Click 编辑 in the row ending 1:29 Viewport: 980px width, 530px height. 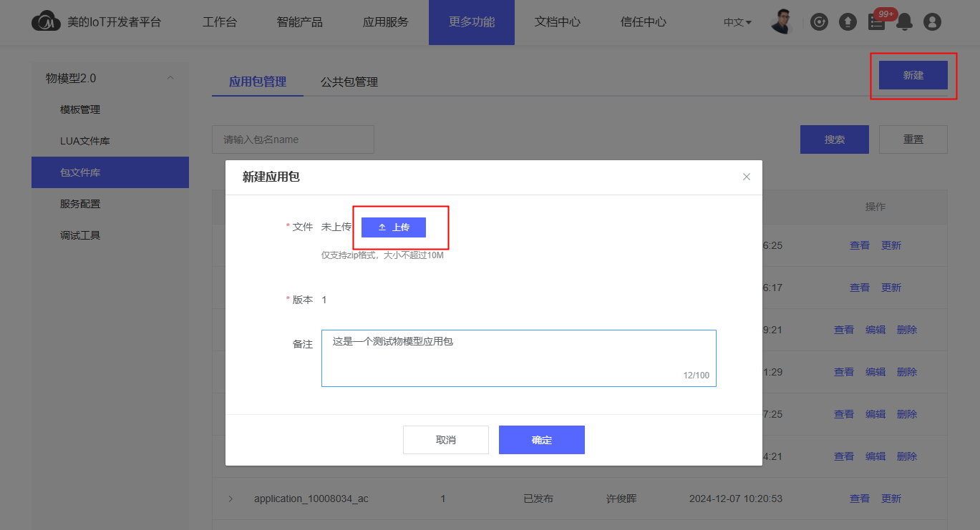(x=875, y=372)
